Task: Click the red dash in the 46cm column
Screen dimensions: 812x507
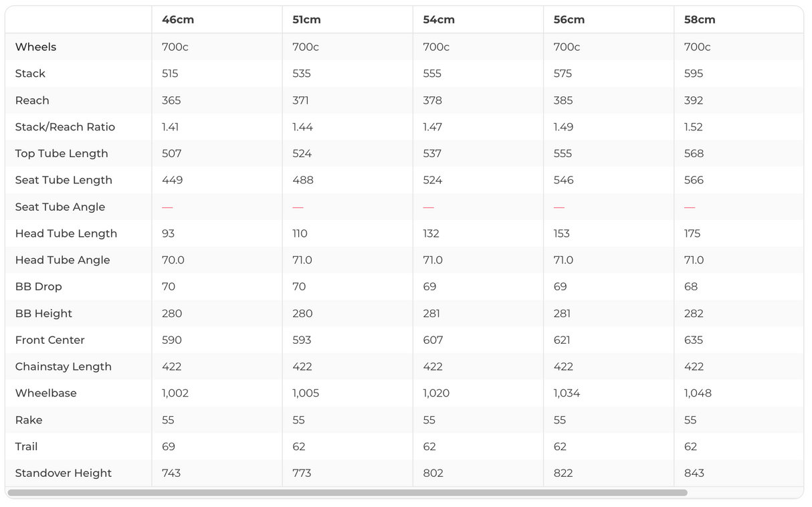Action: pos(167,207)
